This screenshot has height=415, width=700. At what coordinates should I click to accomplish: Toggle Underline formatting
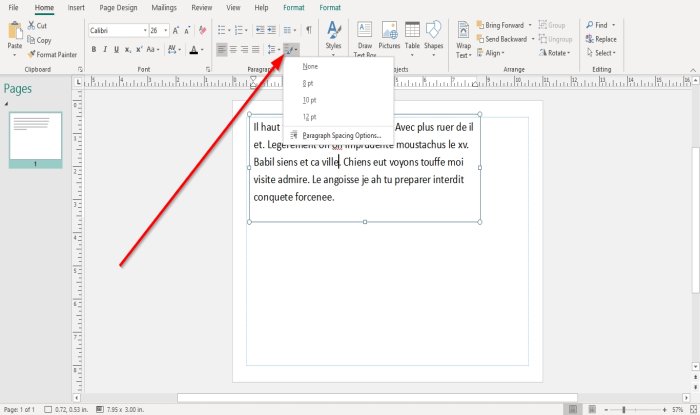point(116,50)
